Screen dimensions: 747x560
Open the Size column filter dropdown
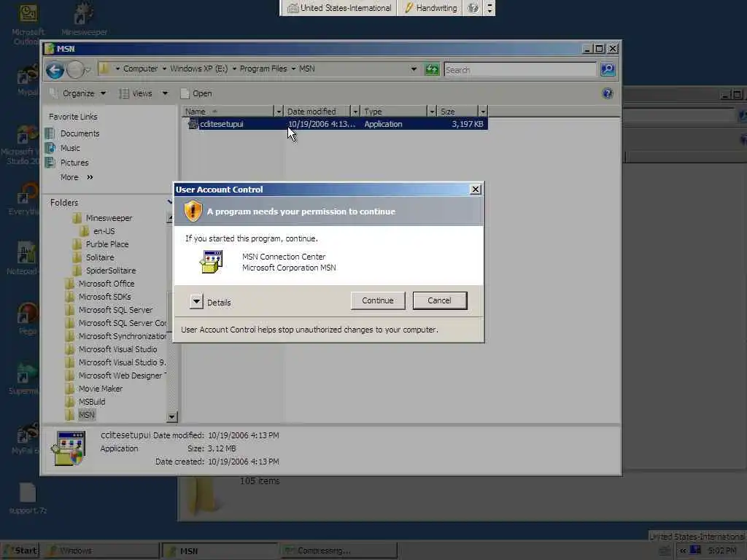click(x=483, y=112)
